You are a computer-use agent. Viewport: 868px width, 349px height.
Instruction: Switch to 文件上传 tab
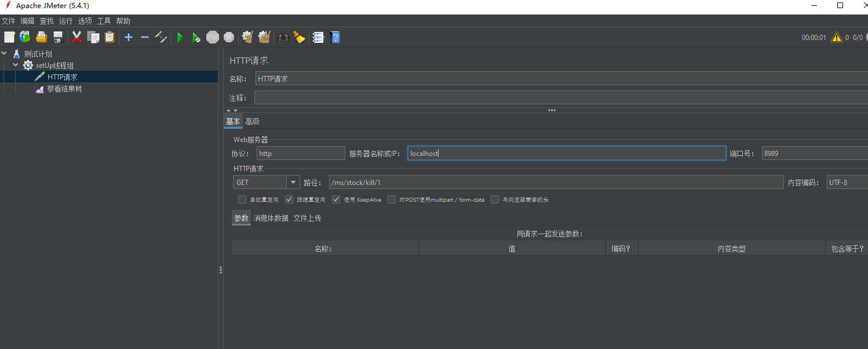(x=307, y=218)
